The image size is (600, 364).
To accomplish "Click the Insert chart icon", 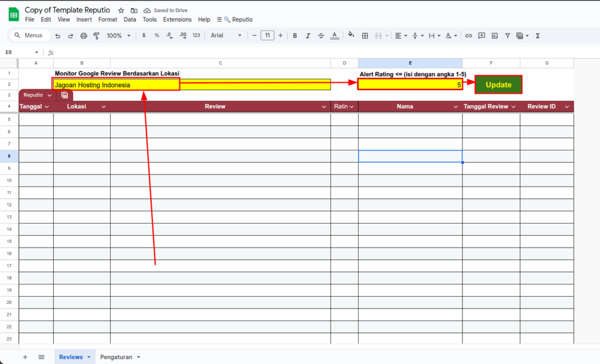I will (495, 36).
